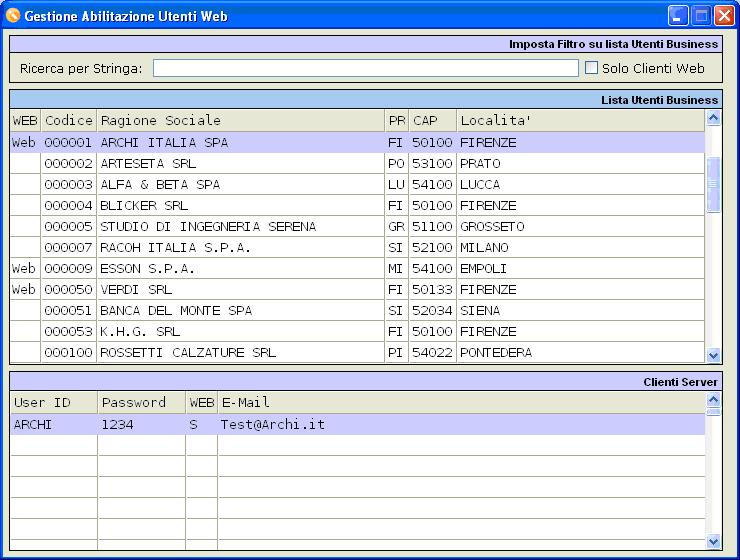740x560 pixels.
Task: Click WEB column header in Clienti Server
Action: pos(202,402)
